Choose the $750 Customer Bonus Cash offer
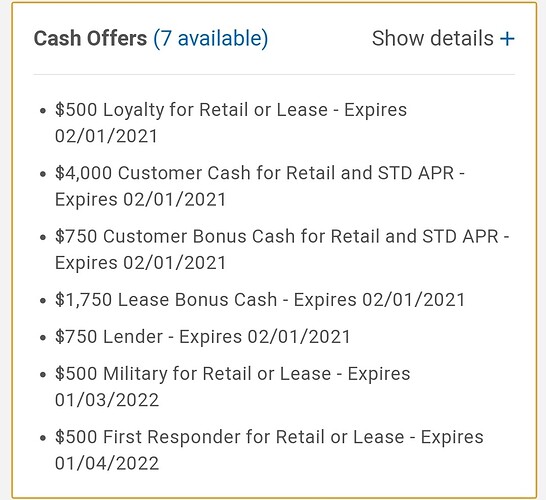Viewport: 546px width, 500px height. coord(282,249)
